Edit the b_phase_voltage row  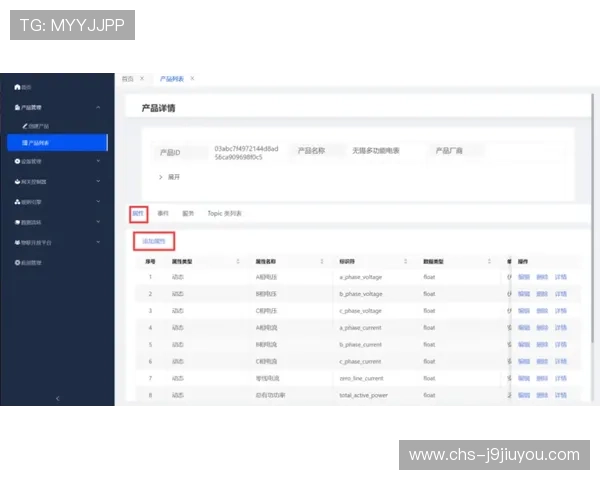pos(524,294)
